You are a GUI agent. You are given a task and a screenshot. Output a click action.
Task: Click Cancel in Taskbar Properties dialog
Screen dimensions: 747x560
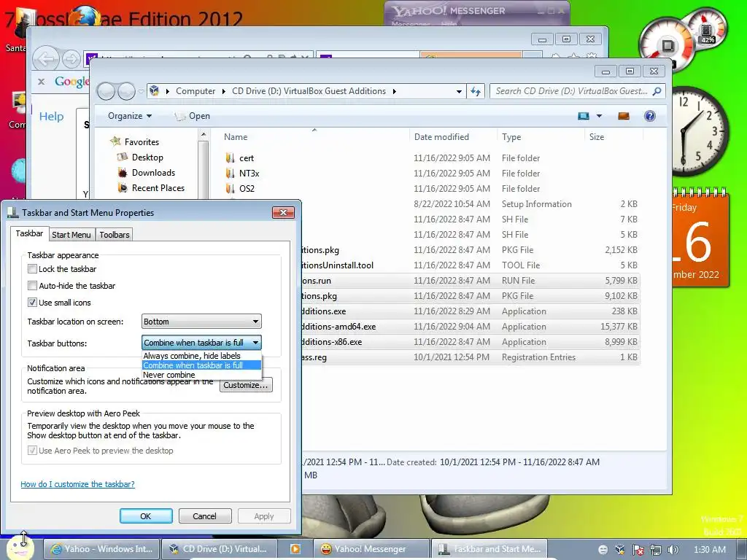coord(205,516)
